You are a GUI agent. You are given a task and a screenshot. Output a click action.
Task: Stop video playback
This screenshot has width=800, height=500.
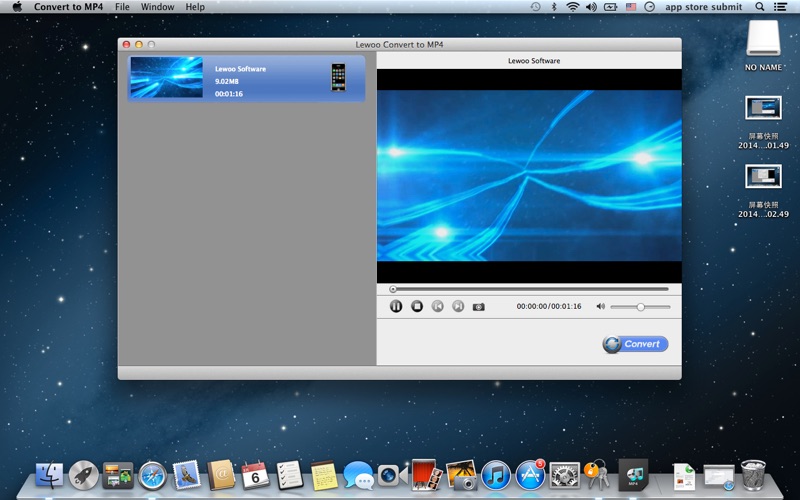pyautogui.click(x=417, y=306)
